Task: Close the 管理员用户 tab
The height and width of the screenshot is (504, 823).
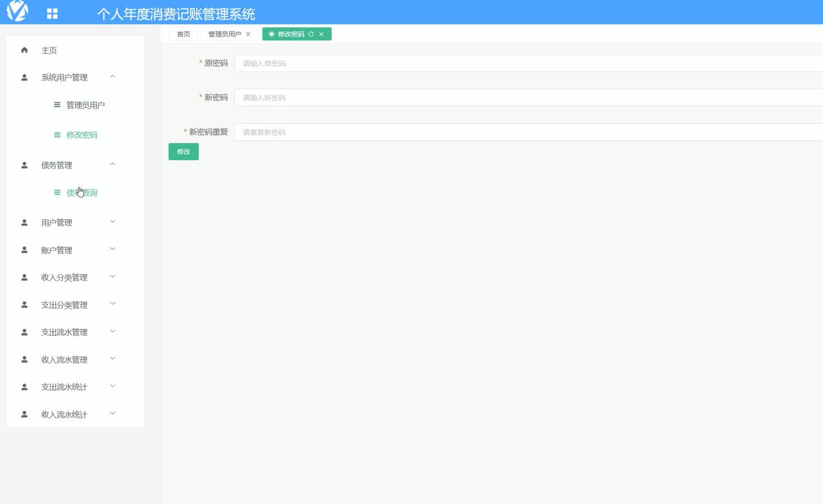Action: 248,34
